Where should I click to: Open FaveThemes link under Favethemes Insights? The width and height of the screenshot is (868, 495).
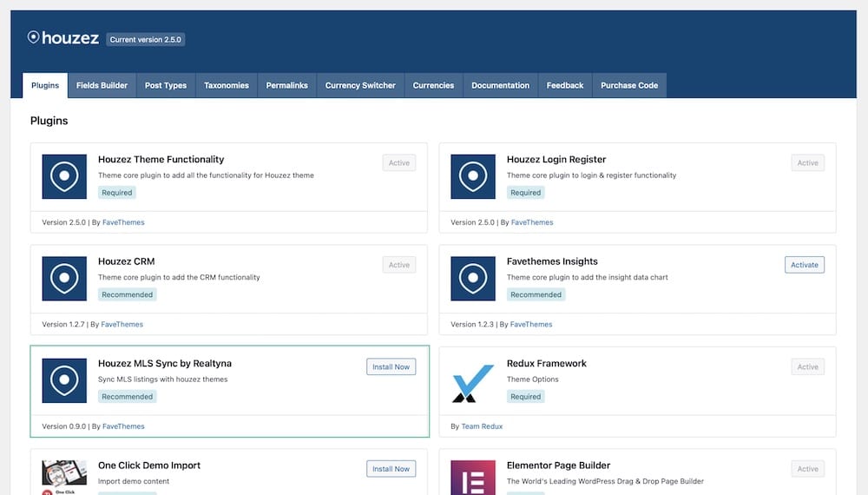tap(531, 324)
